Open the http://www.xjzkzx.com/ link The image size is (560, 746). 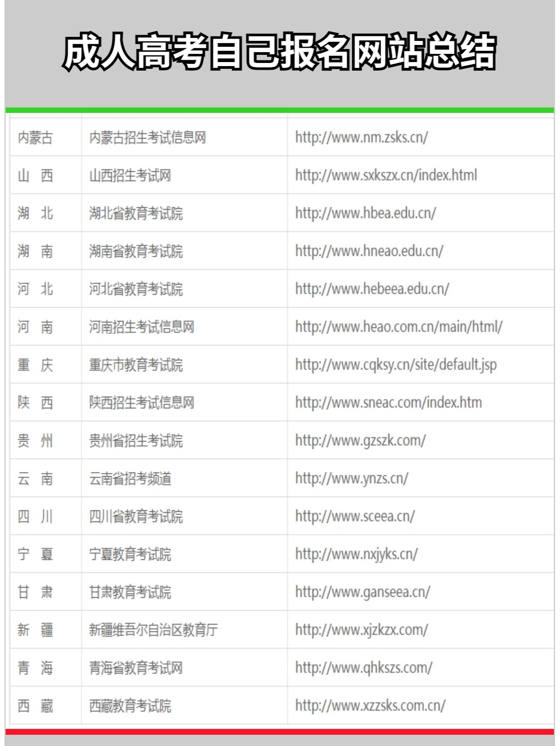point(362,629)
